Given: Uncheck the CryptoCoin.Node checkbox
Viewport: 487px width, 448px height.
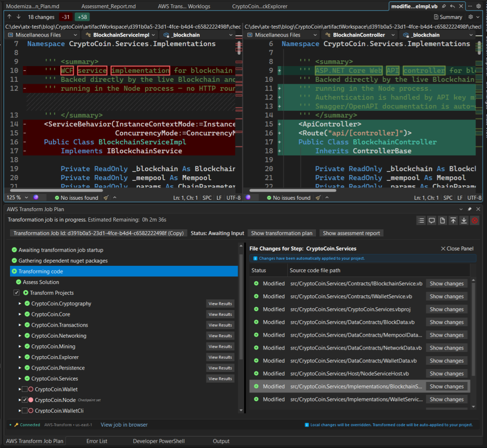Looking at the screenshot, I should point(25,400).
